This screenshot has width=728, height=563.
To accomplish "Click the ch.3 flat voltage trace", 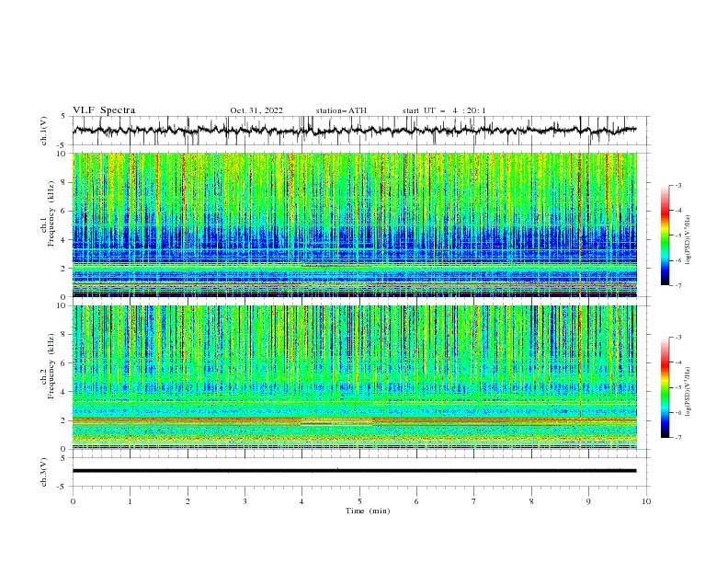I will coord(354,471).
